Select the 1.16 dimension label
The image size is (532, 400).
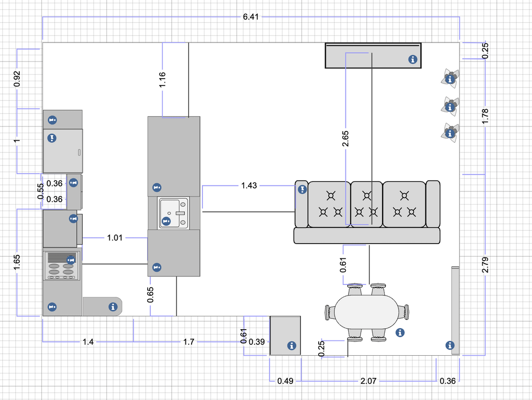(x=162, y=79)
